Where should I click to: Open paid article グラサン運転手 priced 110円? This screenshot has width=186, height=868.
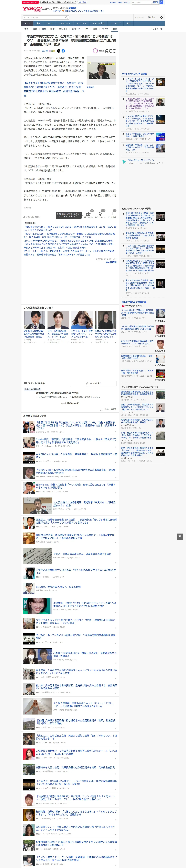point(138,328)
